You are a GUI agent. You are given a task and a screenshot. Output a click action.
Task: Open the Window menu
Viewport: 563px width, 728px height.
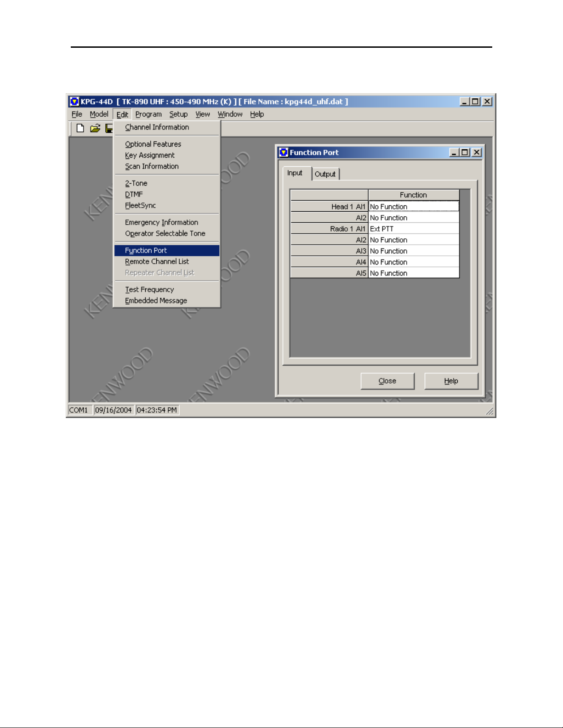tap(230, 114)
